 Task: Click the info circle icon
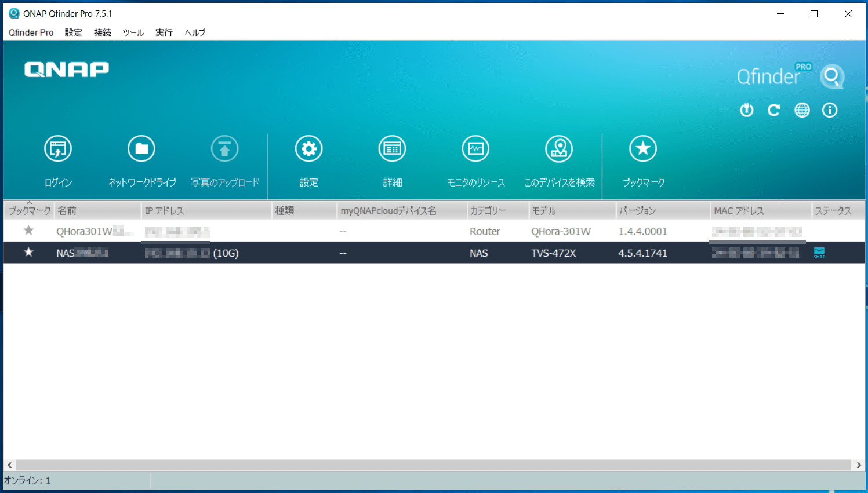tap(830, 110)
